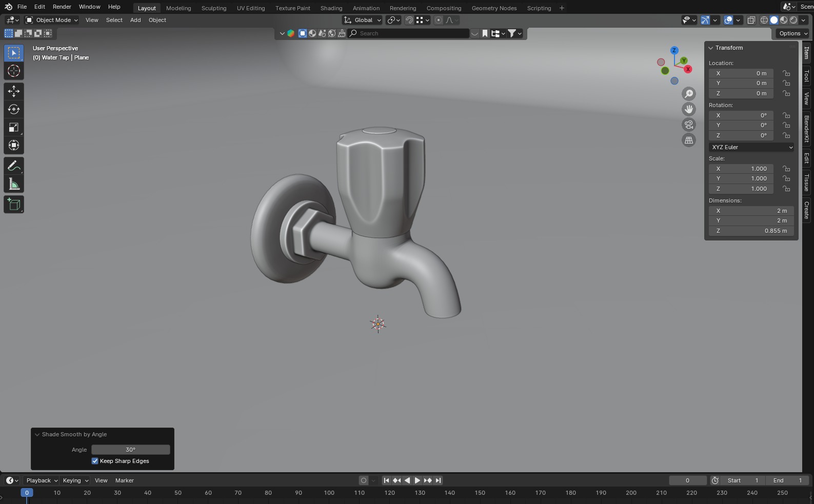Viewport: 814px width, 504px height.
Task: Open the Object Mode dropdown
Action: (52, 20)
